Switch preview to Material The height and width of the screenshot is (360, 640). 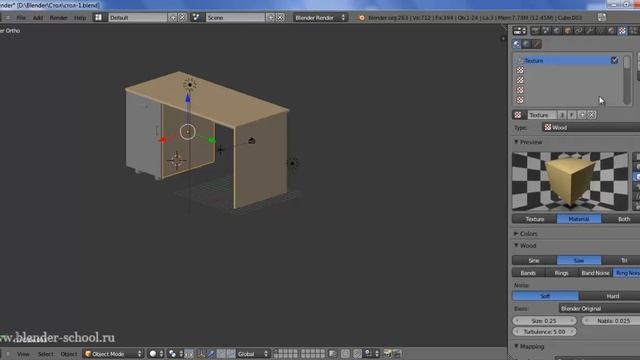click(x=579, y=219)
